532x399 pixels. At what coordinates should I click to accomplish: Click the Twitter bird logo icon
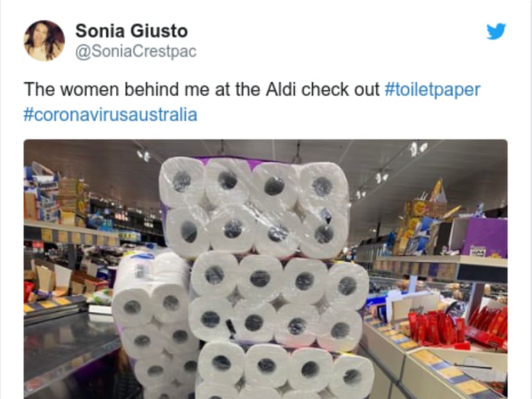tap(496, 31)
